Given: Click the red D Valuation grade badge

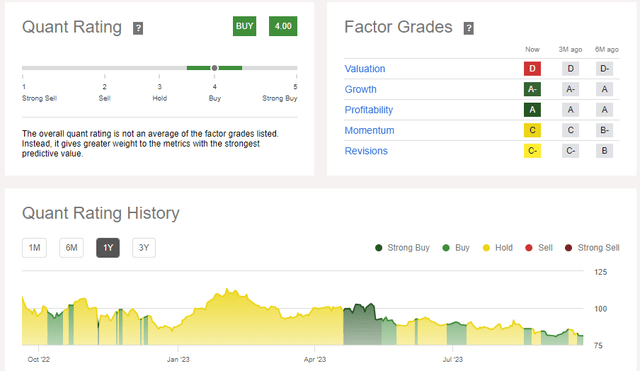Looking at the screenshot, I should click(532, 69).
